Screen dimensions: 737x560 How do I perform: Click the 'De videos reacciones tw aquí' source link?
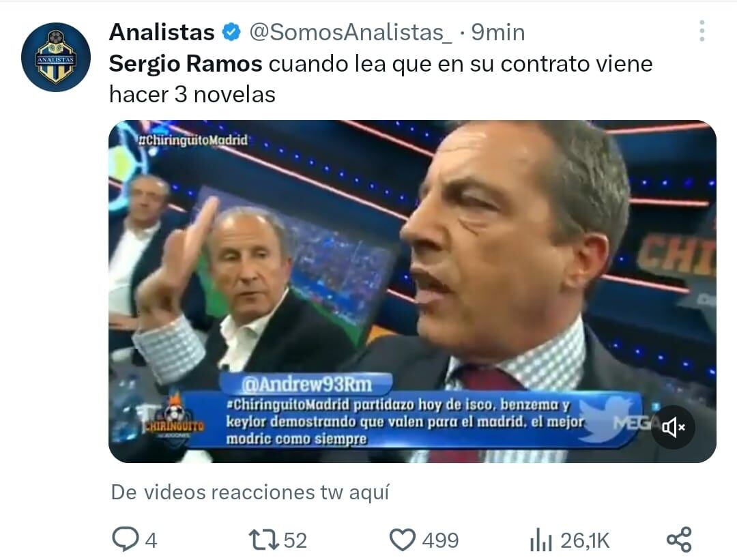(250, 493)
